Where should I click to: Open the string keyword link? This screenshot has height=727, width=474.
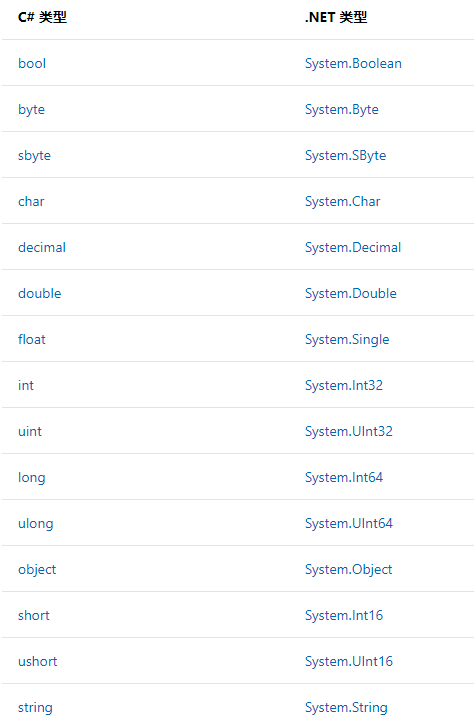tap(35, 708)
